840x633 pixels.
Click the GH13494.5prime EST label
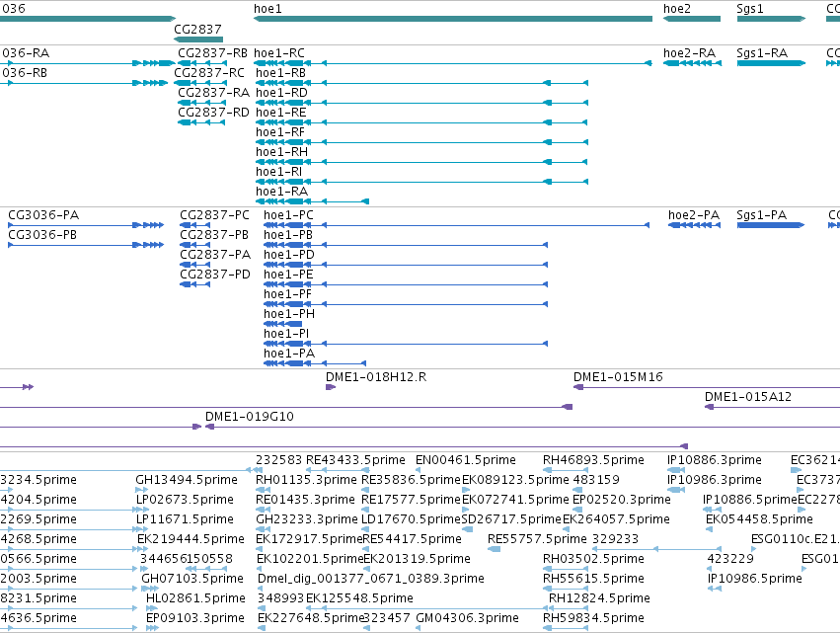[187, 480]
